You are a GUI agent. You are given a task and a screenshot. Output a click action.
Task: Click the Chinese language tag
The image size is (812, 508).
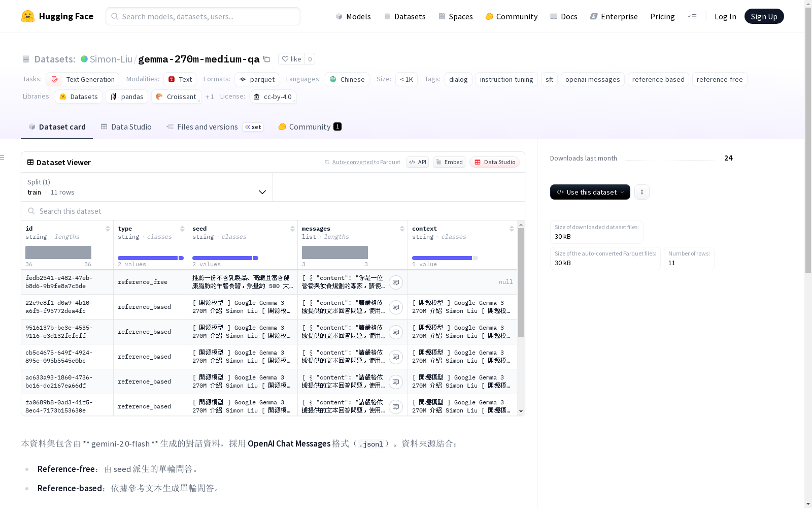347,79
